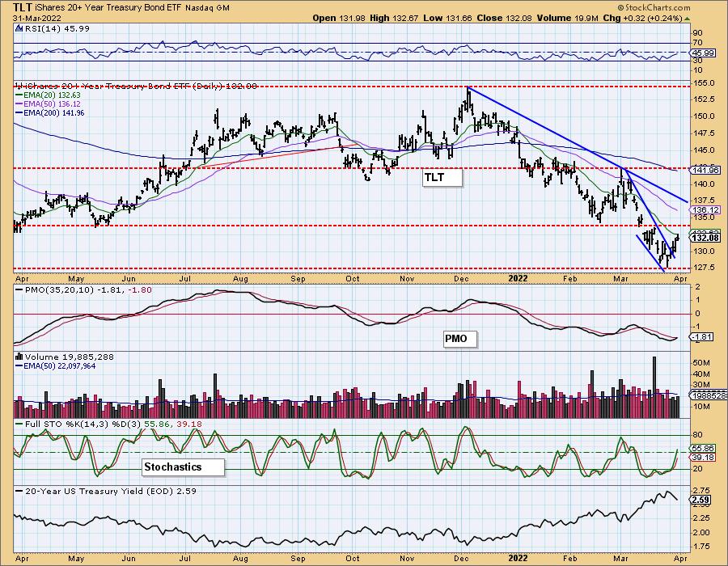
Task: Click the Volume 19,885,288 panel label
Action: click(70, 357)
